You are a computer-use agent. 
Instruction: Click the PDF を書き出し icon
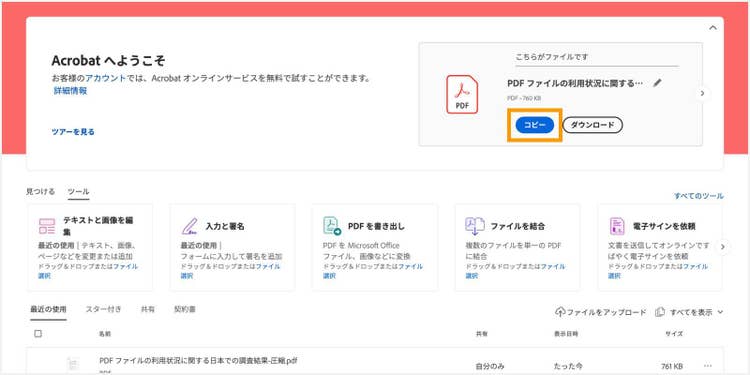click(x=332, y=226)
